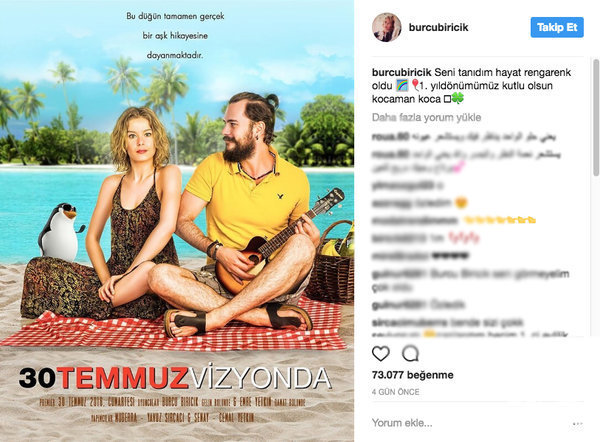Image resolution: width=600 pixels, height=442 pixels.
Task: Click the row of gold star emojis
Action: 499,220
